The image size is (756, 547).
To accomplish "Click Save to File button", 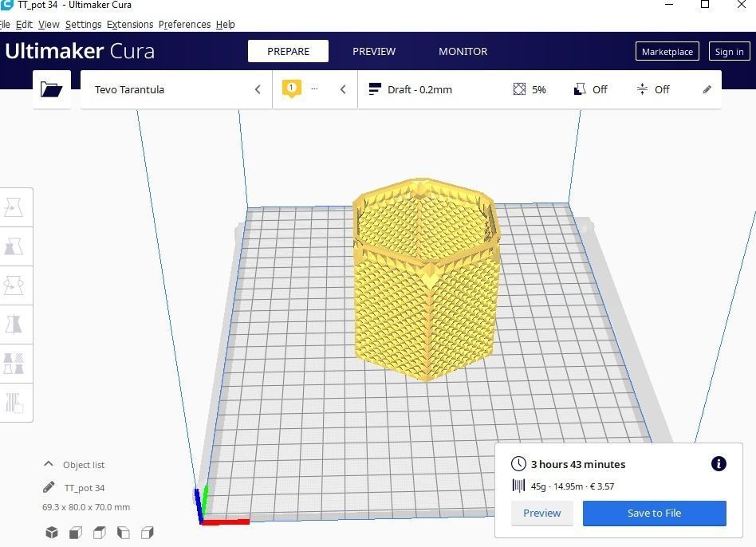I will point(654,513).
